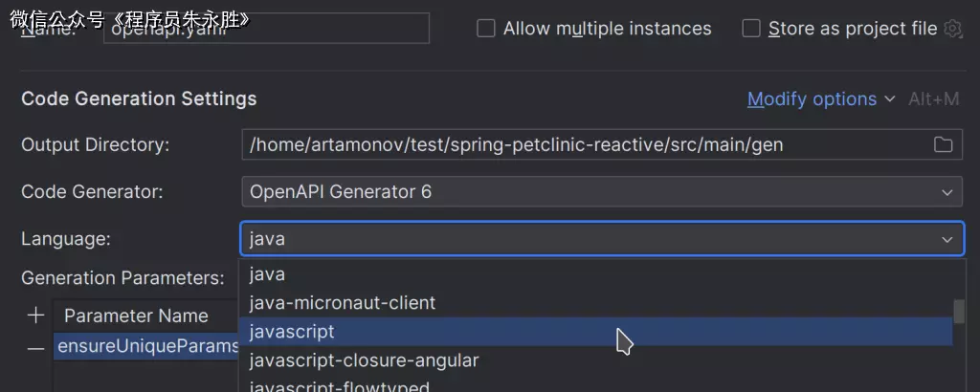Toggle Store as project file checkbox

point(751,29)
